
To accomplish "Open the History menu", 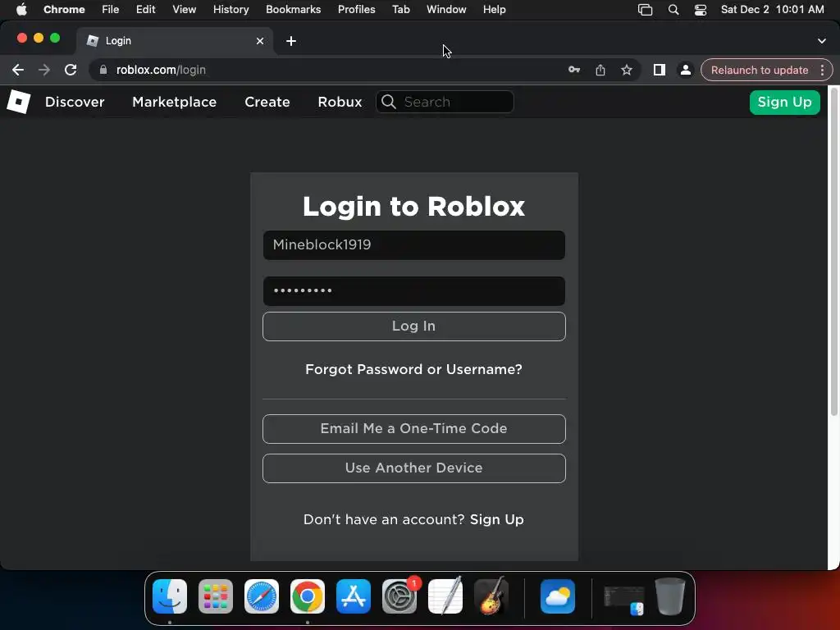I will pos(231,9).
